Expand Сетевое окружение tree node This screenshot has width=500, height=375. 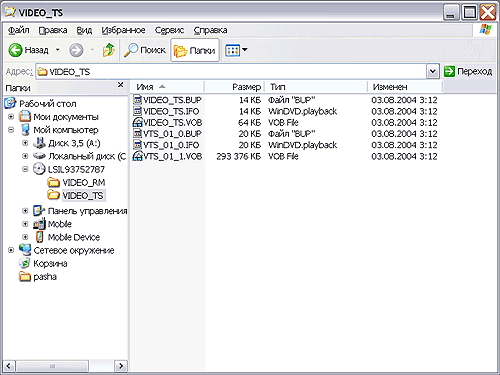click(11, 250)
